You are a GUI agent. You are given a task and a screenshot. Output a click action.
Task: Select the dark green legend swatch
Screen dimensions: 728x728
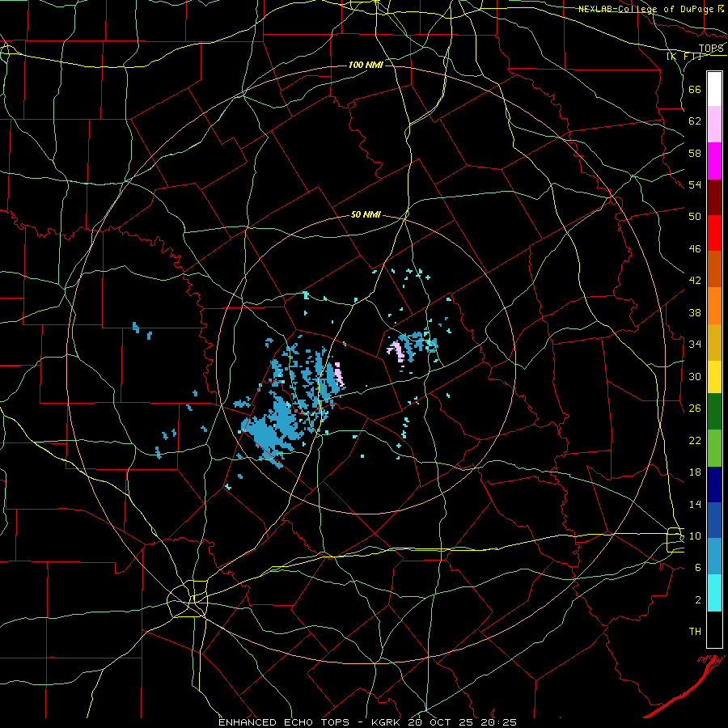714,412
